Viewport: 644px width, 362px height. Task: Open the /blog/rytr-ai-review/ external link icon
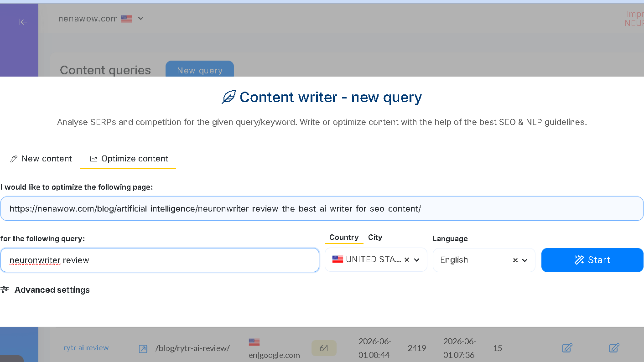point(143,349)
